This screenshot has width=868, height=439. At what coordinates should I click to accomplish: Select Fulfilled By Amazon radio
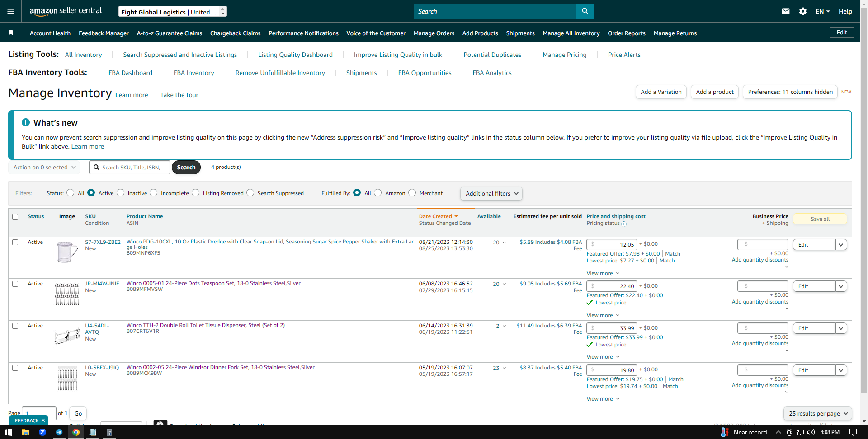pos(377,193)
